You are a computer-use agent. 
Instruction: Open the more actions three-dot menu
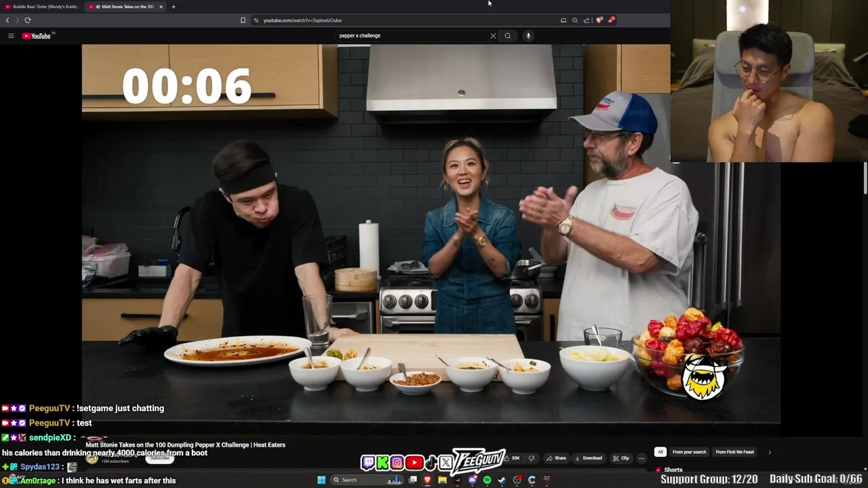click(x=642, y=458)
